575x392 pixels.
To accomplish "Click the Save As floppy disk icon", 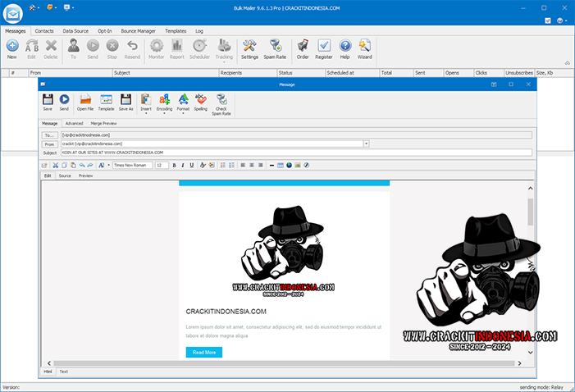I will (125, 101).
